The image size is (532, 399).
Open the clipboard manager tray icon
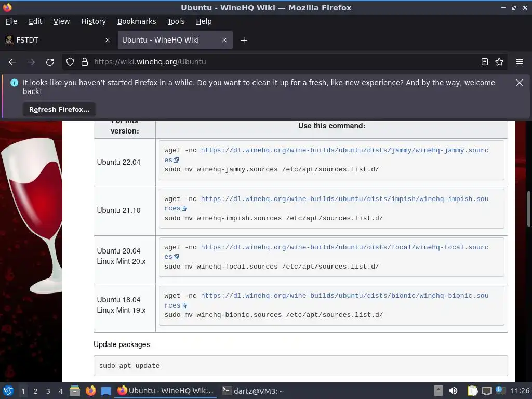[472, 391]
